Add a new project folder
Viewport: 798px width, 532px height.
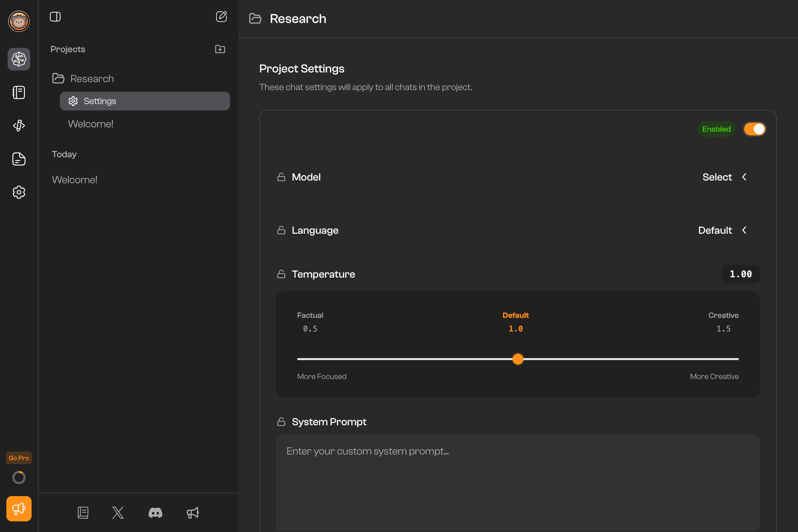[220, 49]
